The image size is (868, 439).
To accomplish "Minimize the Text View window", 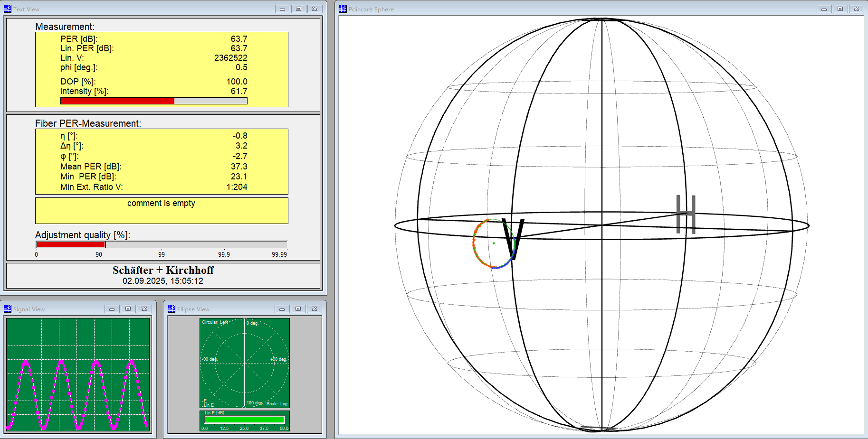I will click(x=282, y=9).
